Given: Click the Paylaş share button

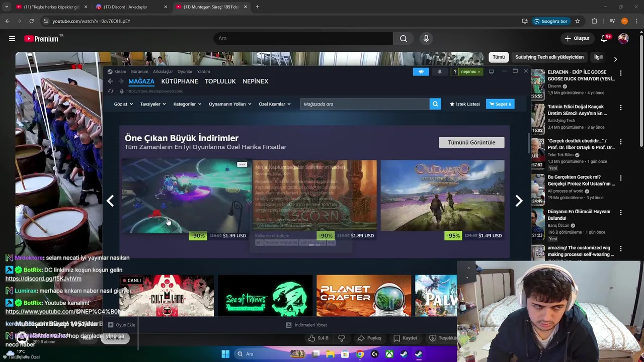Looking at the screenshot, I should (369, 338).
